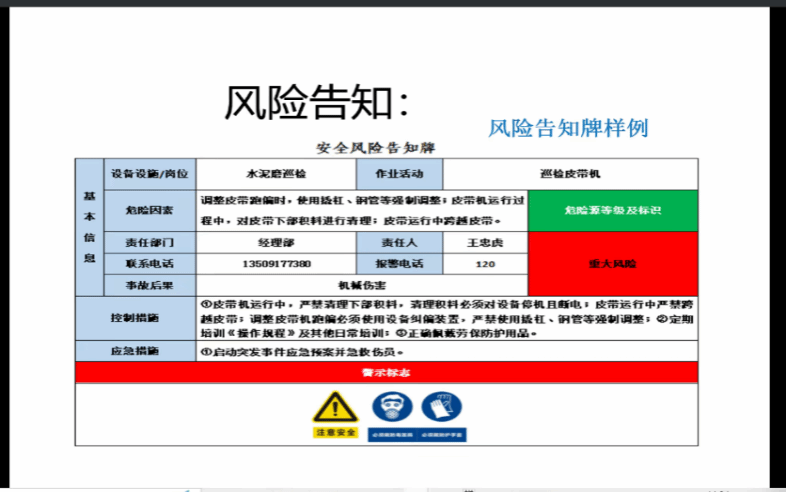Click the red 重大风险 cell

pos(612,264)
